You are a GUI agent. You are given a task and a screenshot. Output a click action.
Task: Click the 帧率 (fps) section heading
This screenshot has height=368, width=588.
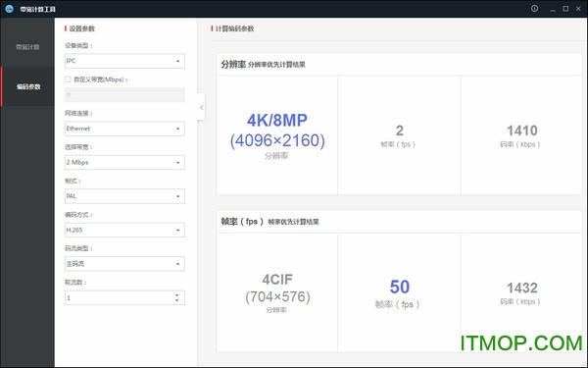pos(242,222)
